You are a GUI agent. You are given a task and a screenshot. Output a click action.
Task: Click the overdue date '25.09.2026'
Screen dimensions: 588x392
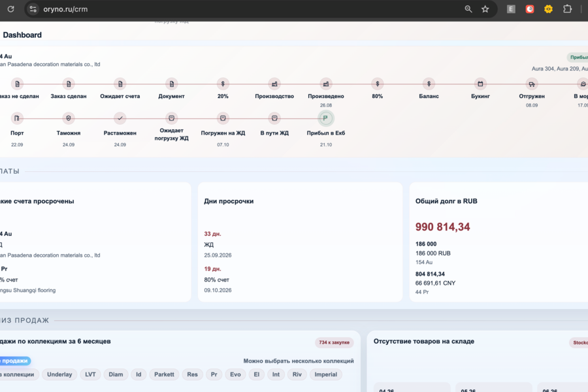[218, 255]
